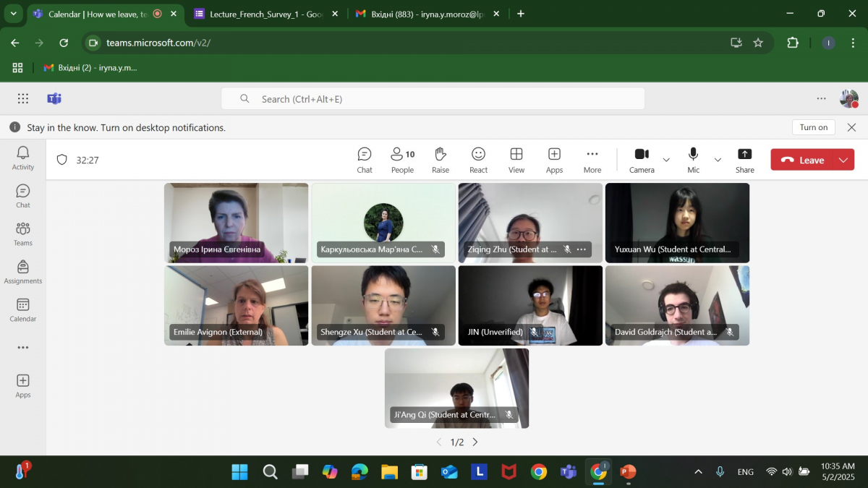Select Каркульовська Мар'яна participant tile
This screenshot has width=868, height=488.
pyautogui.click(x=383, y=223)
